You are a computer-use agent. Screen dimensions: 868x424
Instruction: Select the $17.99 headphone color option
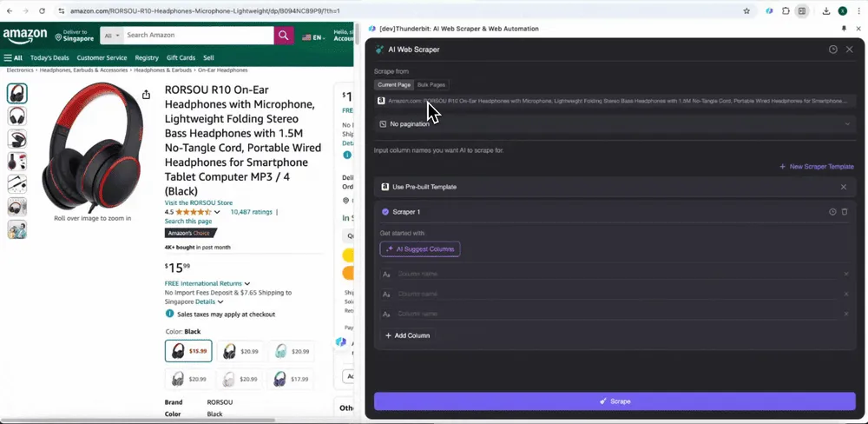(291, 379)
